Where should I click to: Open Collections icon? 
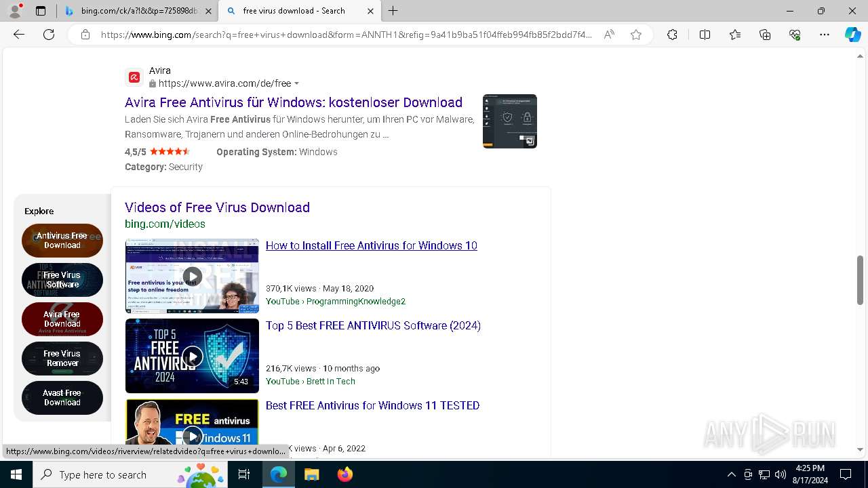click(x=765, y=35)
